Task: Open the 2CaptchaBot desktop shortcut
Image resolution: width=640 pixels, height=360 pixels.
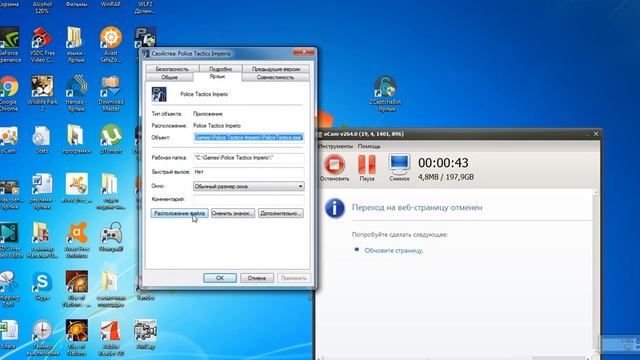Action: pos(385,93)
